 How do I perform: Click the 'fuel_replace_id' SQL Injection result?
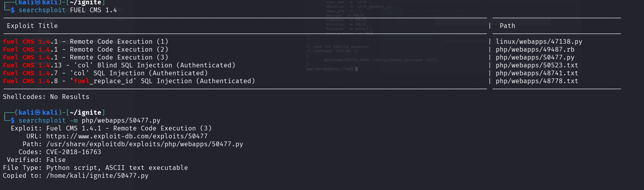coord(129,81)
